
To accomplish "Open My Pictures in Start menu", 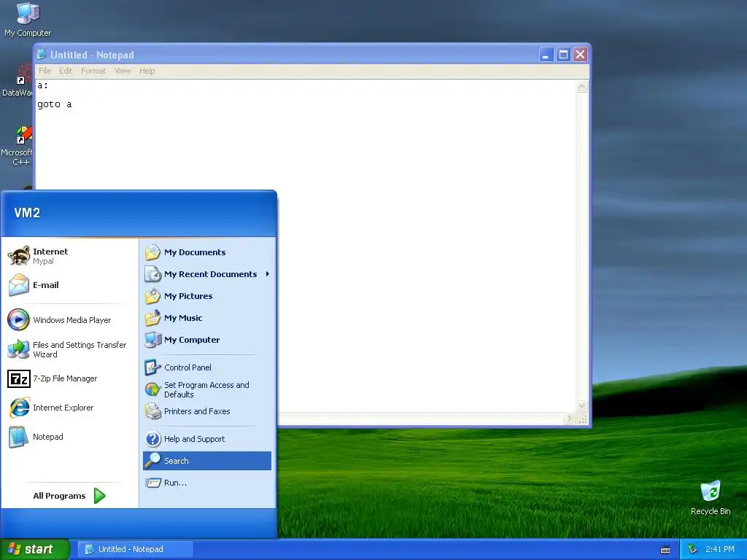I will tap(206, 296).
